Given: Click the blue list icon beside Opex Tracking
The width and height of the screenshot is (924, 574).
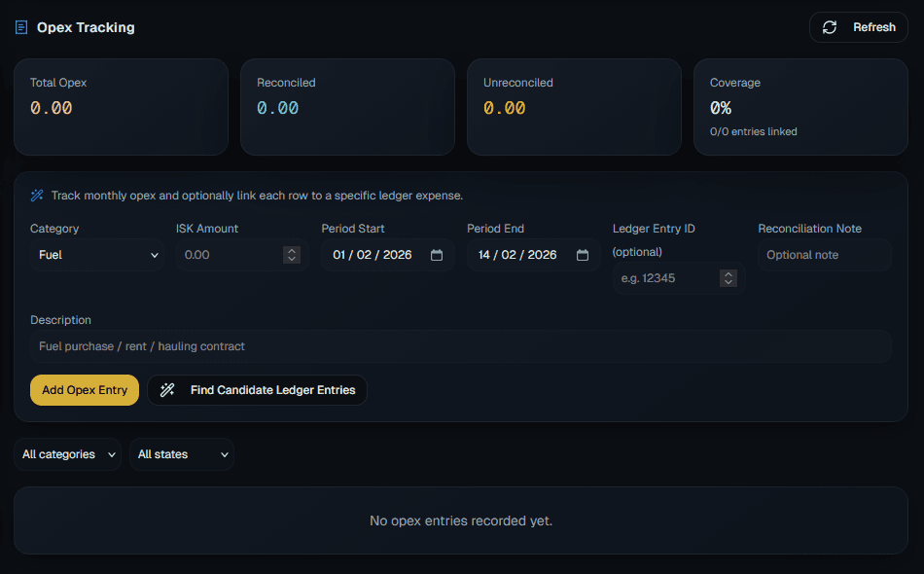Looking at the screenshot, I should [x=20, y=27].
